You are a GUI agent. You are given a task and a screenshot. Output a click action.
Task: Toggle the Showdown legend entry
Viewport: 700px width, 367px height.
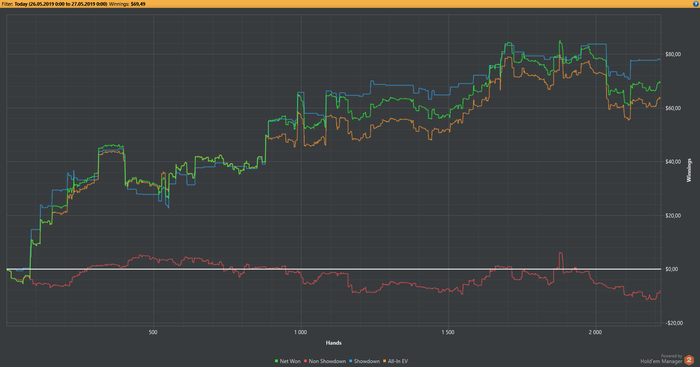[364, 361]
